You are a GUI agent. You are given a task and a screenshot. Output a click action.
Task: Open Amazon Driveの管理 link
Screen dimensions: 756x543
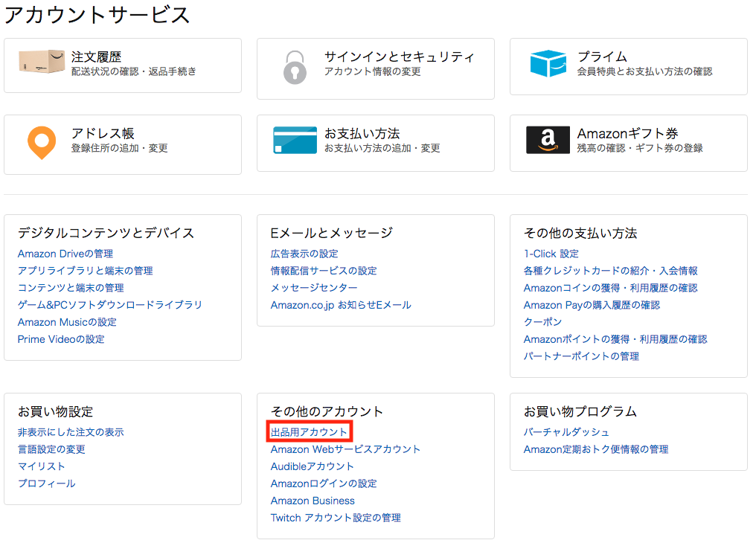tap(65, 254)
